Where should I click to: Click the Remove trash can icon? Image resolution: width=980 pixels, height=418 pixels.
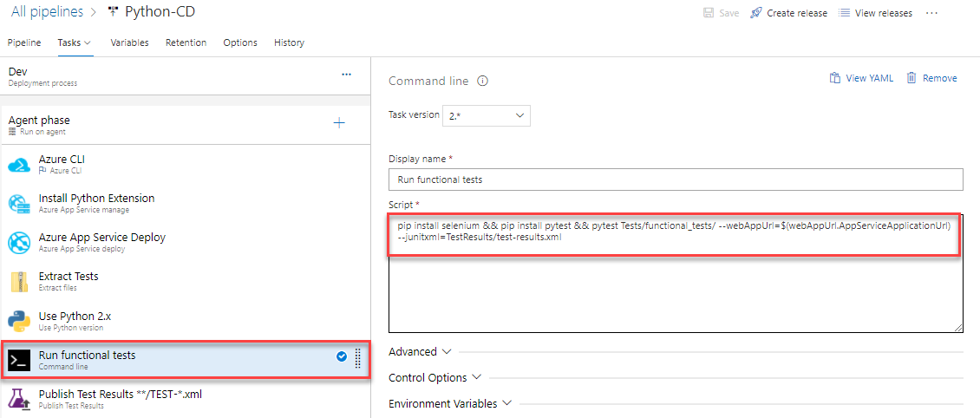click(x=911, y=78)
